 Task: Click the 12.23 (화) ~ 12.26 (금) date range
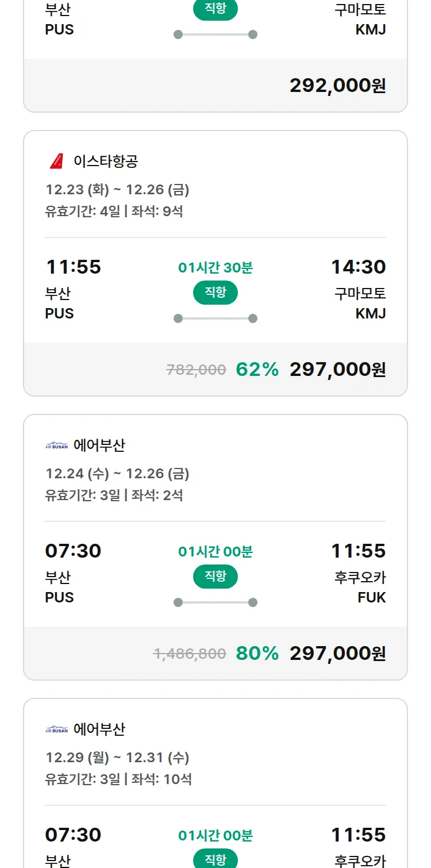[117, 190]
